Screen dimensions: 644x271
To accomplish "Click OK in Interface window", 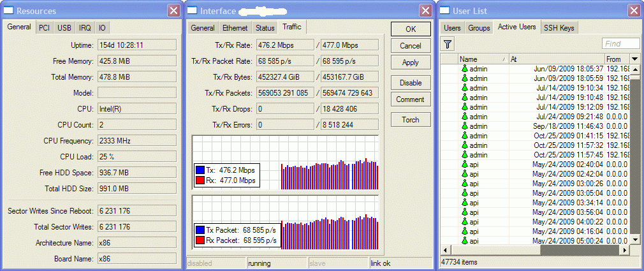I will click(411, 29).
